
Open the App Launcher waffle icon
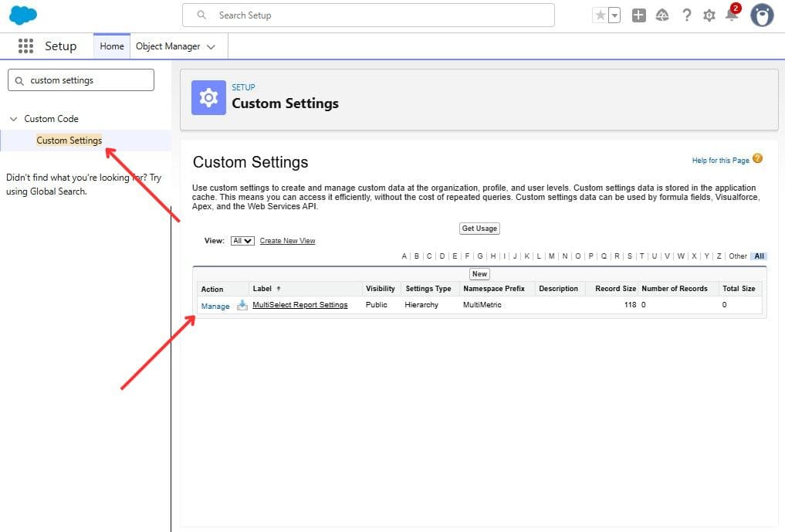click(x=25, y=46)
